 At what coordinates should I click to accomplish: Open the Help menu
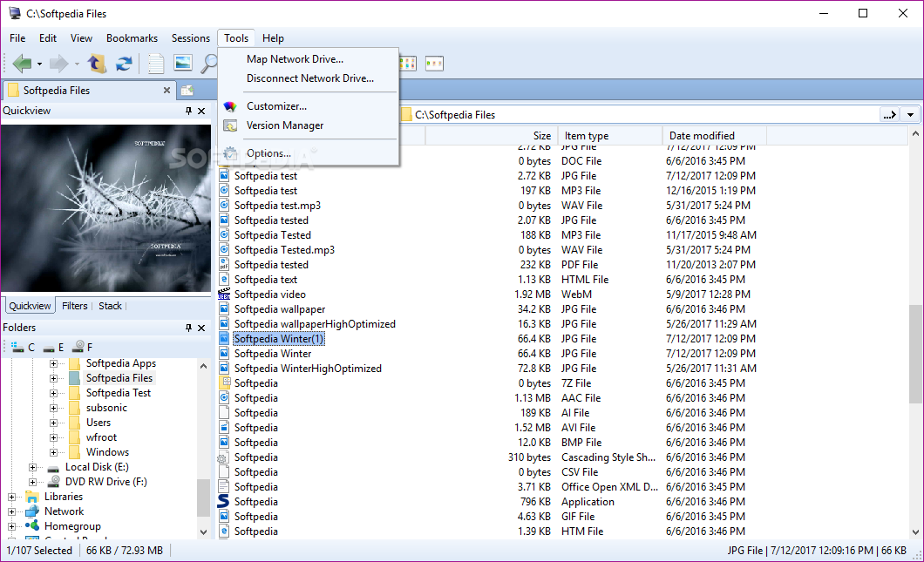(x=274, y=38)
